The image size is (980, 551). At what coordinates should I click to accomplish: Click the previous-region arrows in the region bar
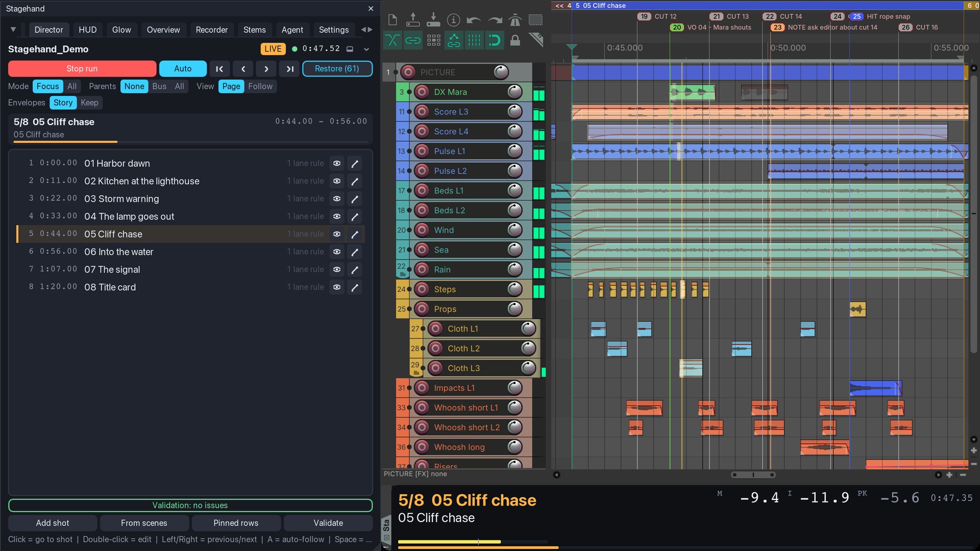pyautogui.click(x=559, y=6)
